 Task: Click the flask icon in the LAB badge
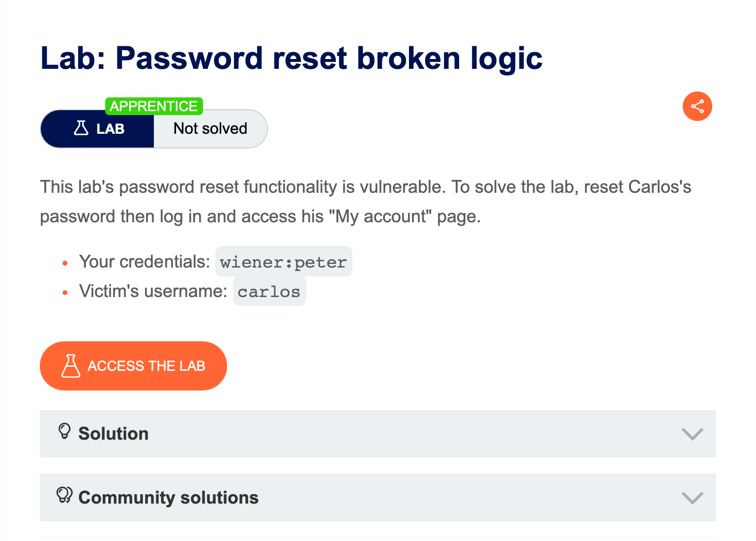click(81, 128)
